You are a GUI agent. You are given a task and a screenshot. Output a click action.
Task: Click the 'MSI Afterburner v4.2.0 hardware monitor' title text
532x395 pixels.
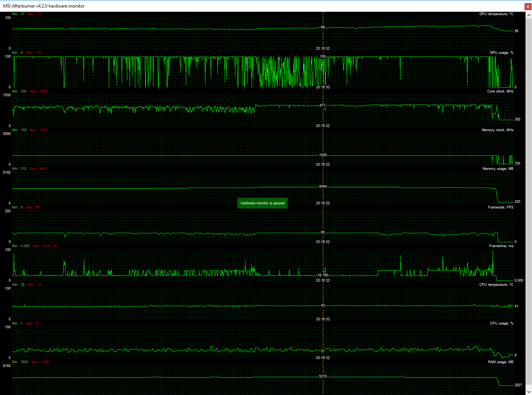click(44, 6)
